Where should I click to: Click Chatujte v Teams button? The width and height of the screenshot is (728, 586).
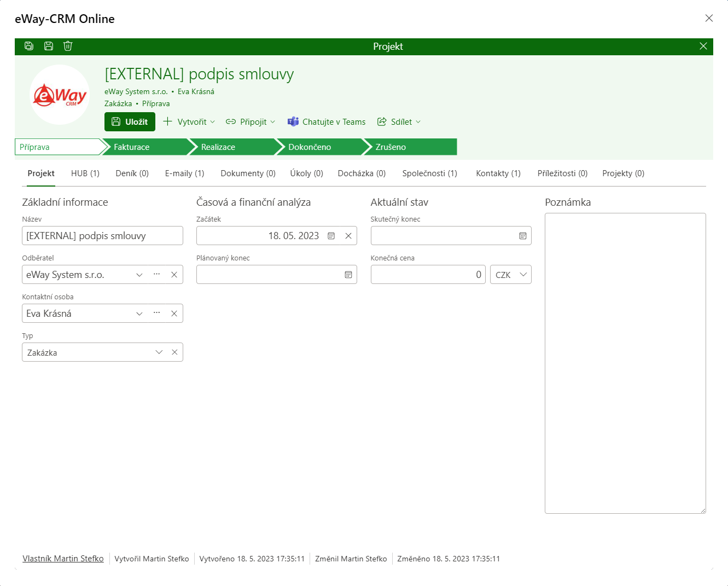tap(327, 121)
